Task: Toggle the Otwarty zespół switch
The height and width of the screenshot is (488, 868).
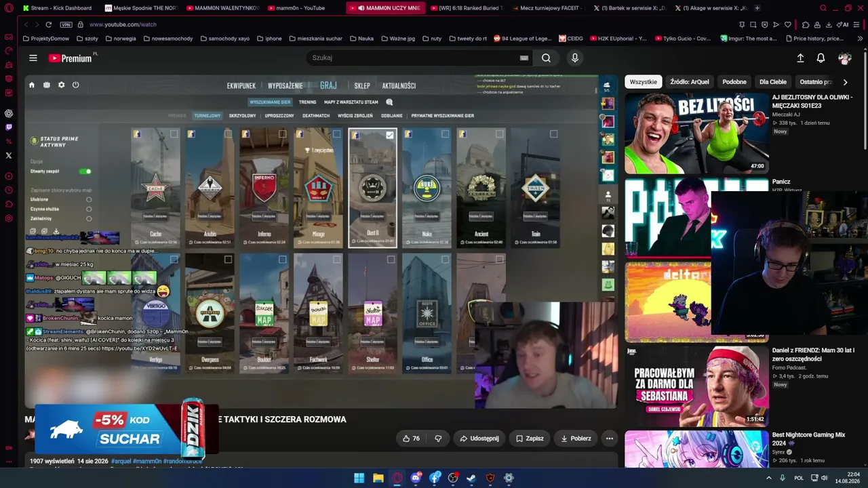Action: (85, 171)
